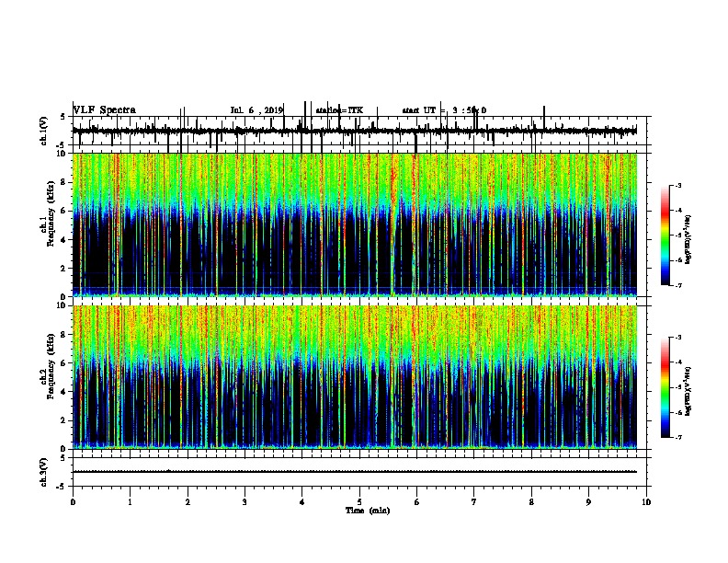Image resolution: width=728 pixels, height=563 pixels.
Task: Click the "8" kHz tick of ch.1 spectrogram
Action: point(64,182)
